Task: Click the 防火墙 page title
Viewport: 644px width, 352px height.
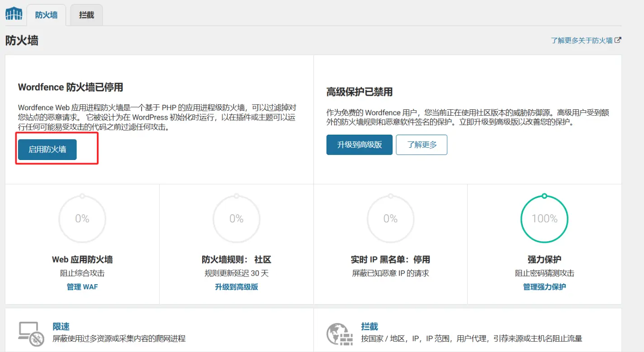Action: click(22, 40)
